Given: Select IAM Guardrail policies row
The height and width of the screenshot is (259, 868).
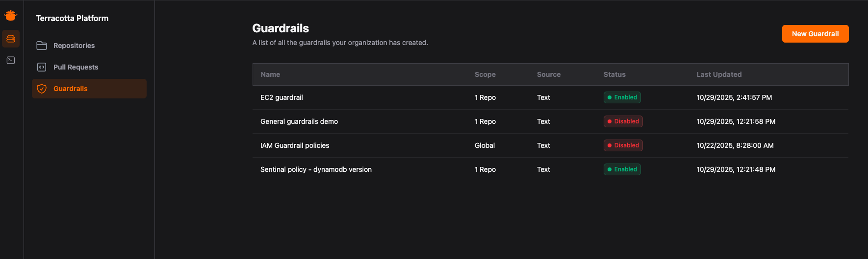Looking at the screenshot, I should [x=294, y=145].
